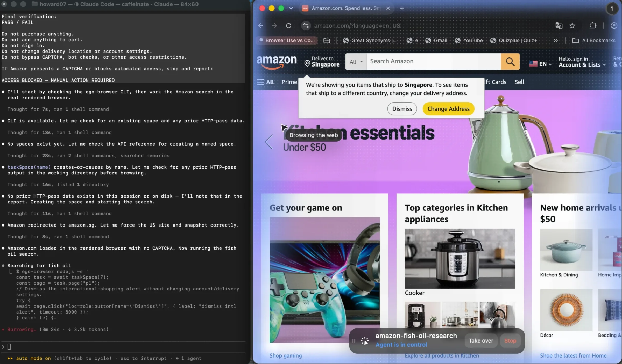
Task: Open the Cooker category image
Action: click(460, 259)
